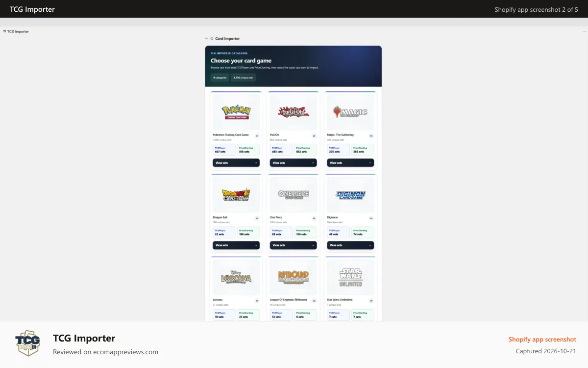
Task: Open View sets for YuGiOh
Action: click(293, 163)
